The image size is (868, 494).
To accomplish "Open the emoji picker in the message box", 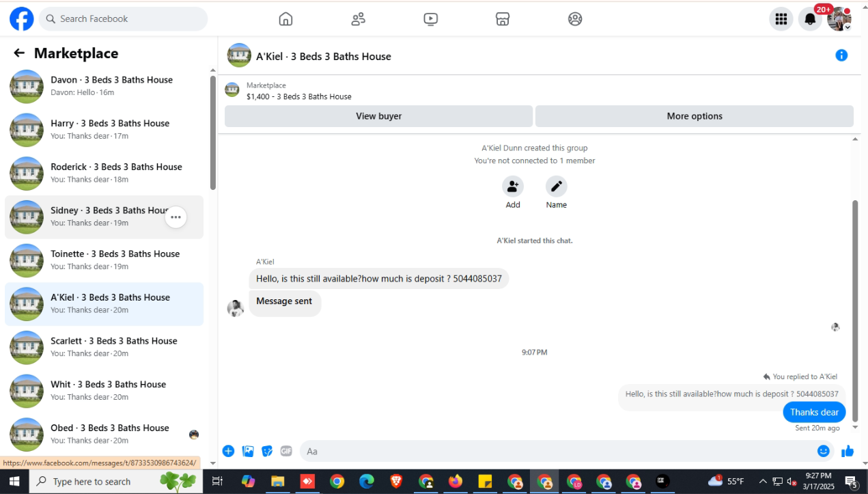I will click(824, 451).
